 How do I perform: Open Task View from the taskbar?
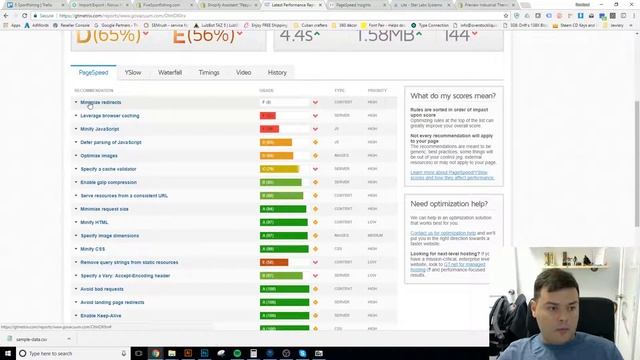pyautogui.click(x=139, y=353)
